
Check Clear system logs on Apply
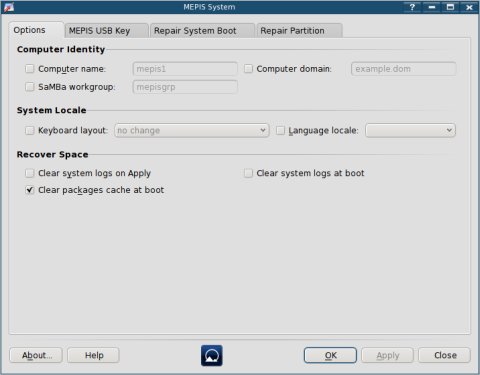point(30,173)
